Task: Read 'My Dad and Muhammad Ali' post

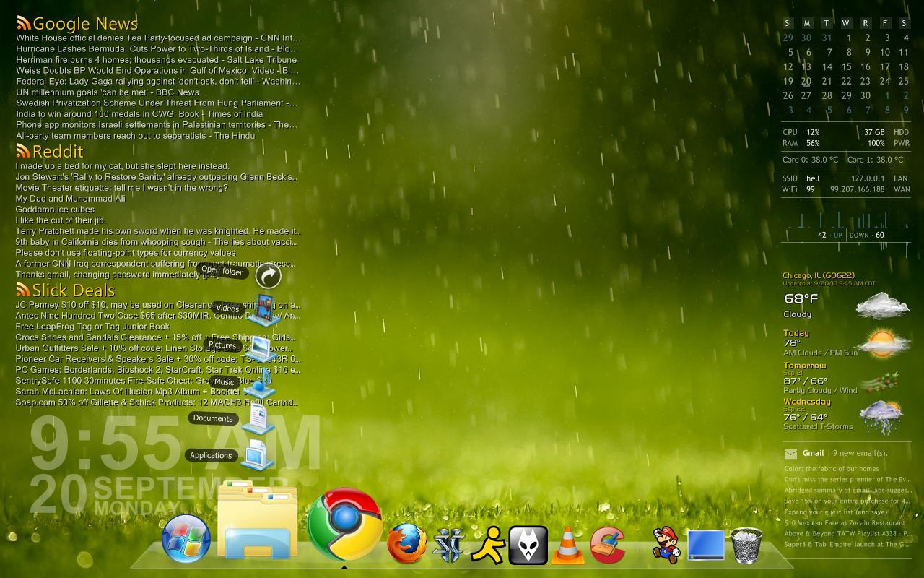Action: [x=70, y=198]
